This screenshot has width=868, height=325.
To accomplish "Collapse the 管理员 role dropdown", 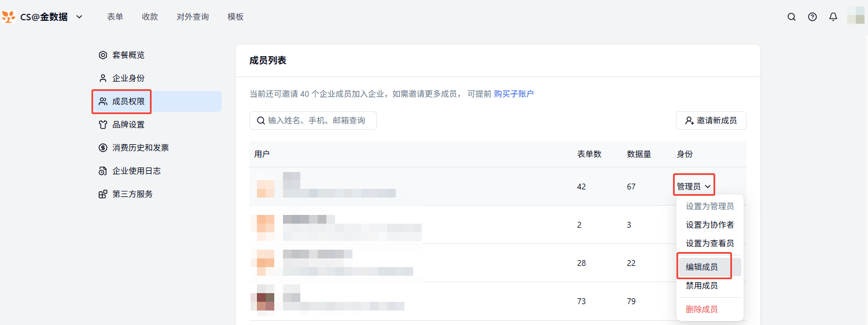I will tap(694, 187).
